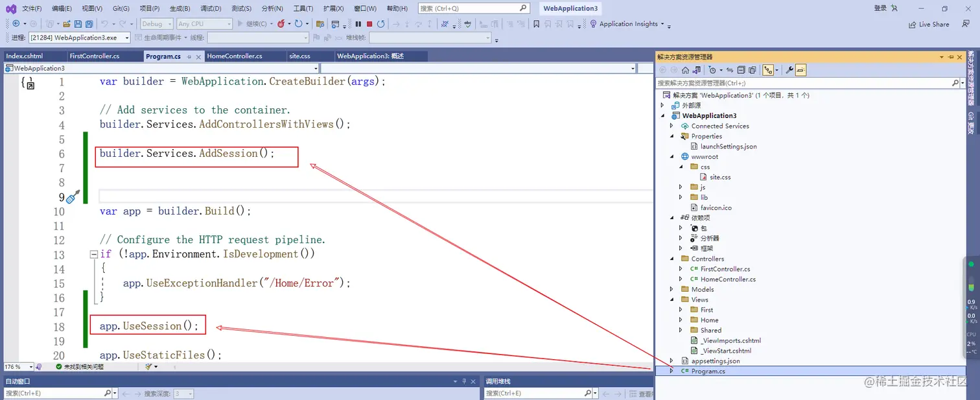This screenshot has height=400, width=980.
Task: Click the 登录 sign-in link
Action: (880, 8)
